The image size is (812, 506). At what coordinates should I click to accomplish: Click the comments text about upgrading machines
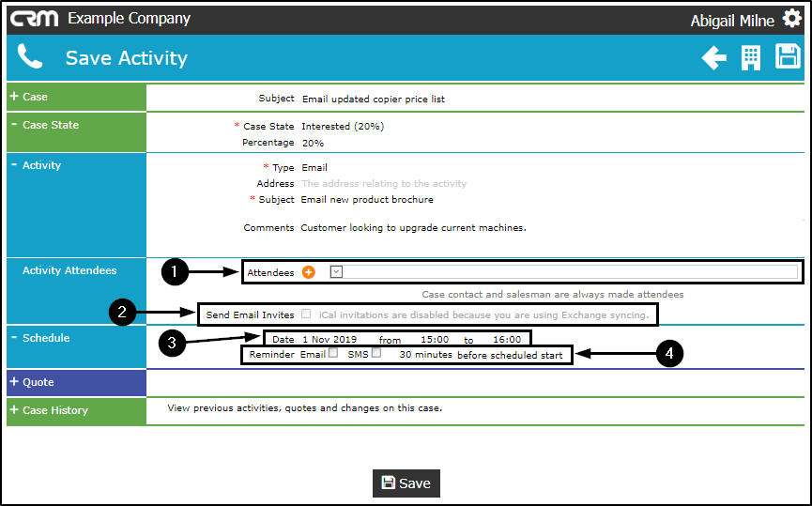413,228
